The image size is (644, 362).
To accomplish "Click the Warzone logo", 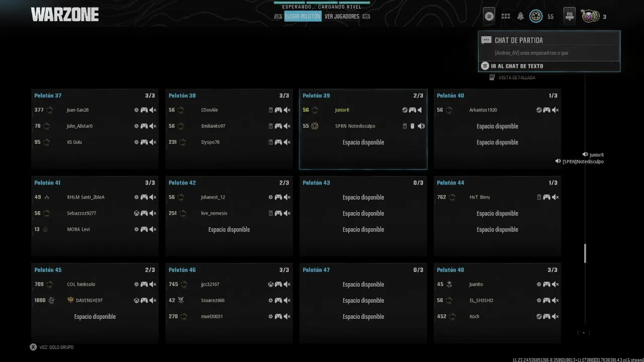I will click(x=64, y=15).
